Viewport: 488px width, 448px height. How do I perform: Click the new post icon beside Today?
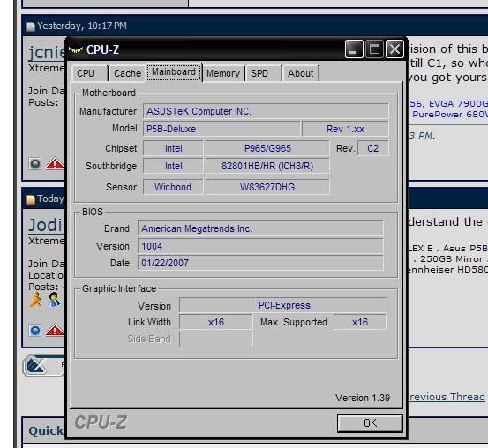[31, 199]
